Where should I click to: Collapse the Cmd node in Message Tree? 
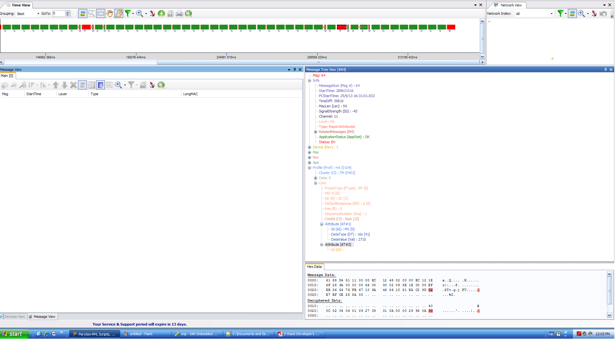[x=316, y=183]
